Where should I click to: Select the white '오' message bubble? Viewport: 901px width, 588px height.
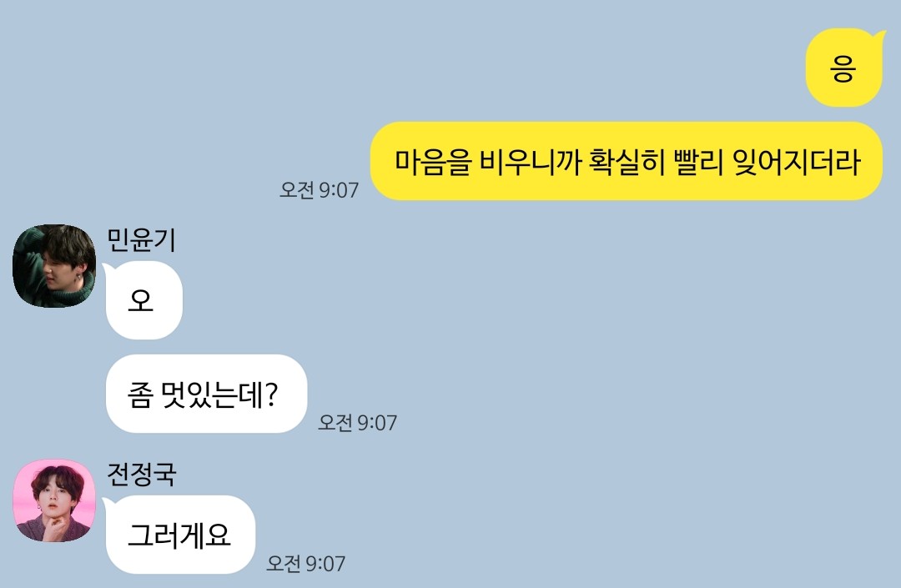(143, 300)
